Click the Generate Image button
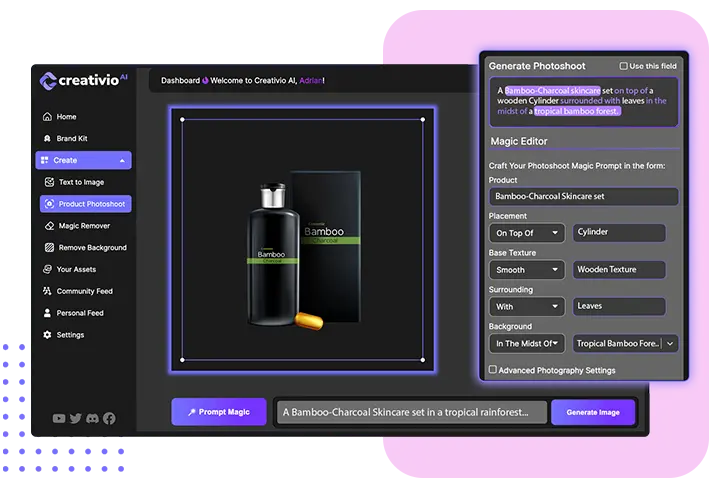 click(593, 412)
